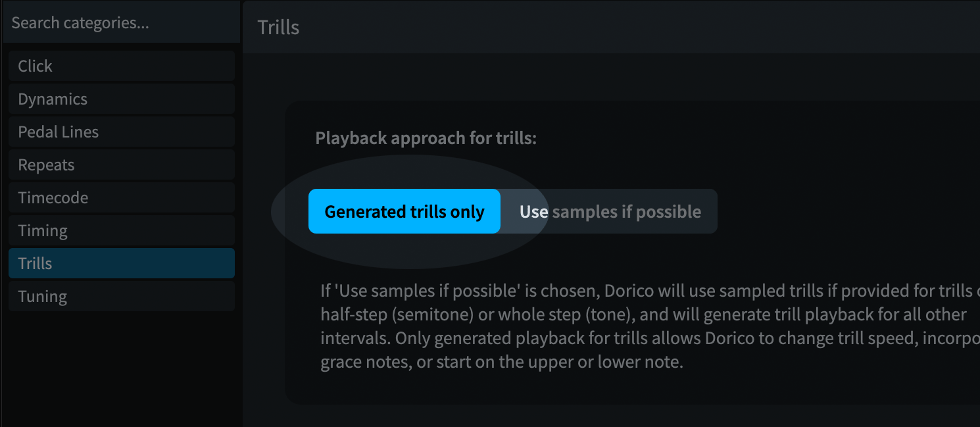Select the highlighted Trills category
This screenshot has width=980, height=427.
point(121,263)
